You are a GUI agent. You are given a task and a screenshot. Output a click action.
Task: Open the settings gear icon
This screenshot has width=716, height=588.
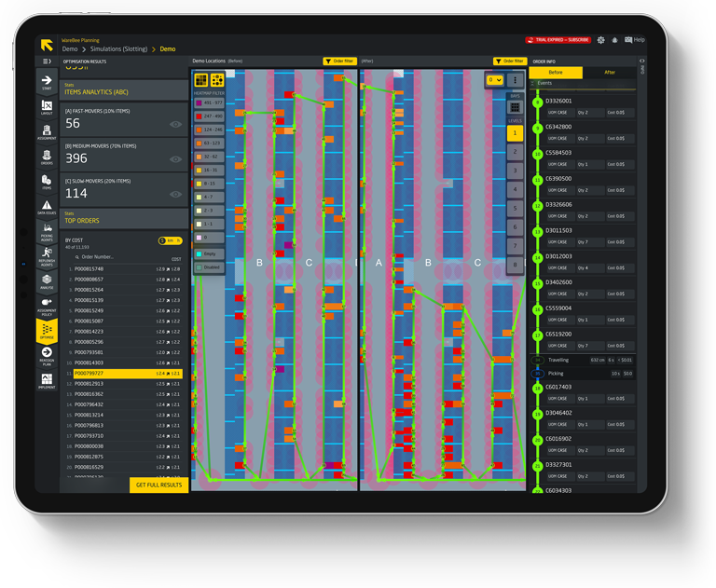[x=601, y=40]
